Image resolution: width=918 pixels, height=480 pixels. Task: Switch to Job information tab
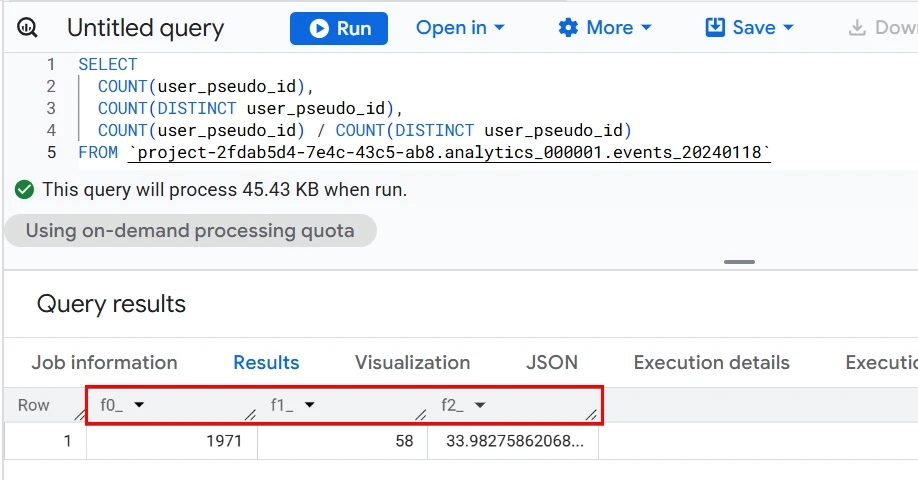(104, 362)
